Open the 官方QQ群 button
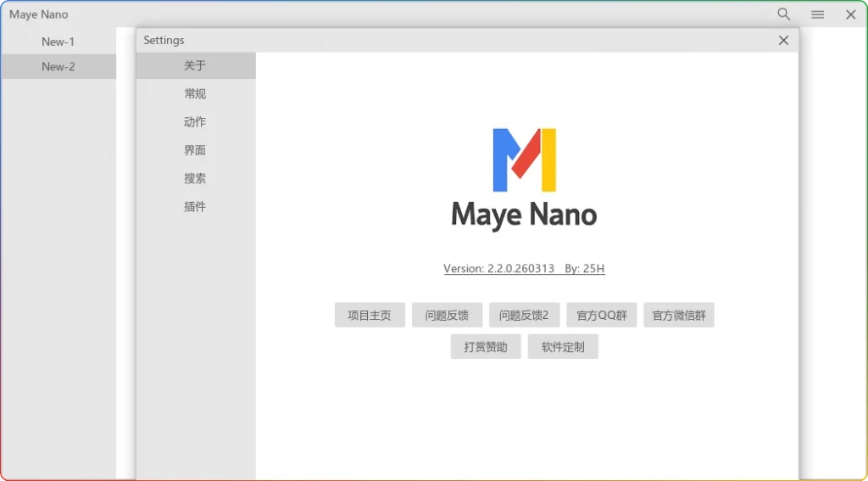This screenshot has width=868, height=481. (x=602, y=316)
